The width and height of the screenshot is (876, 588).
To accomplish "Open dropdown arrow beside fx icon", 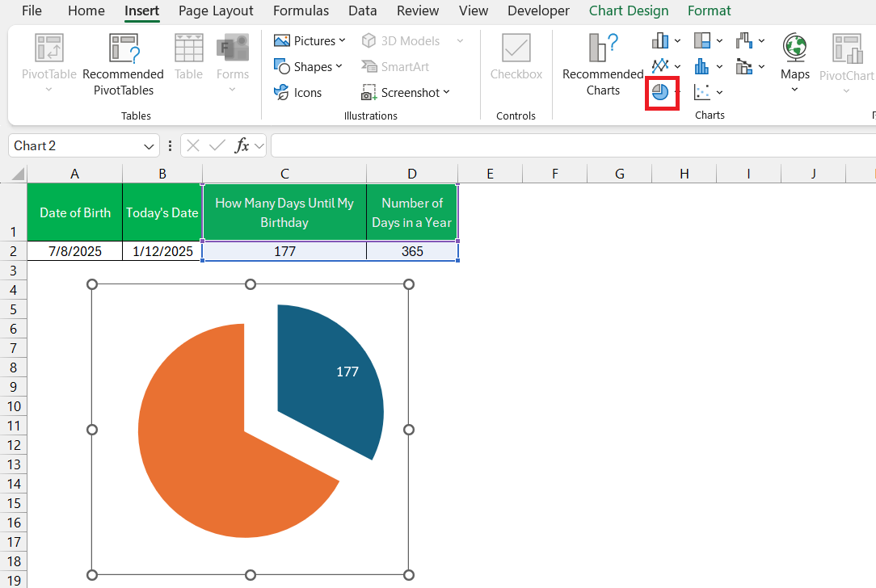I will [x=259, y=146].
